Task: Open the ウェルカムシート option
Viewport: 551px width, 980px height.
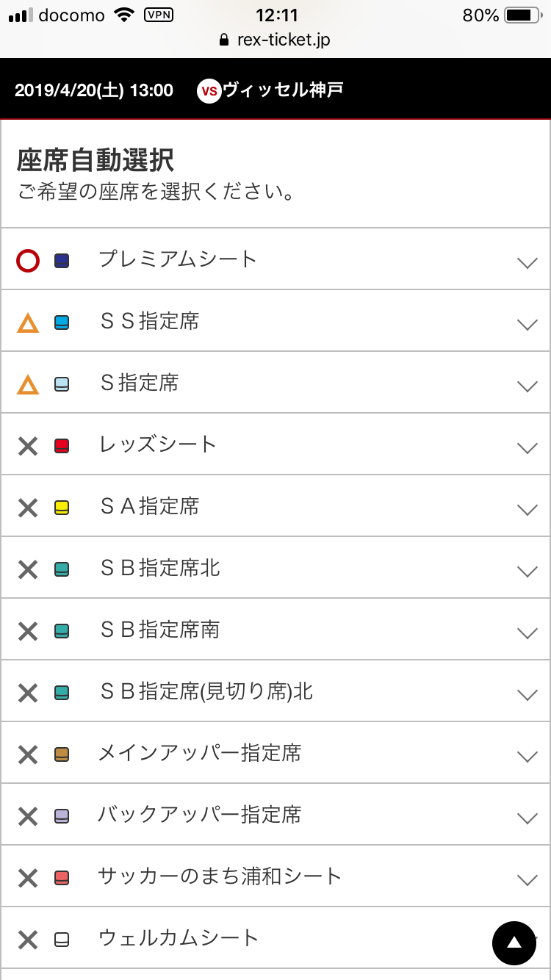Action: 179,938
